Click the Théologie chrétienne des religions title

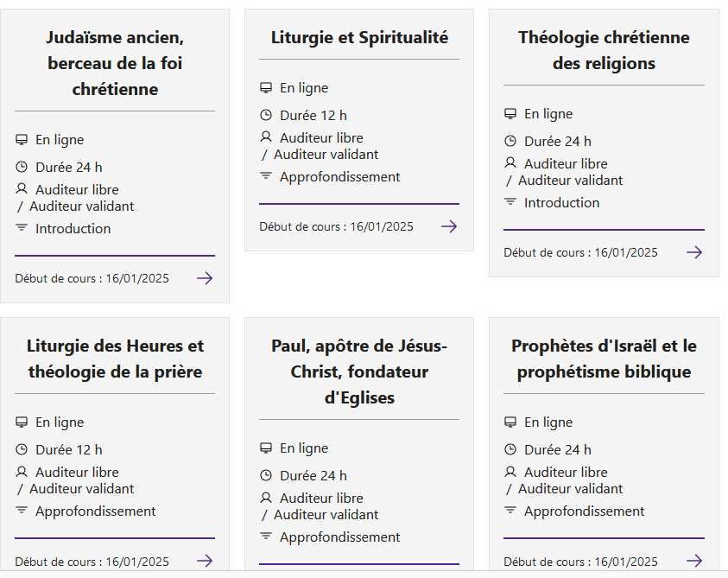pyautogui.click(x=603, y=49)
